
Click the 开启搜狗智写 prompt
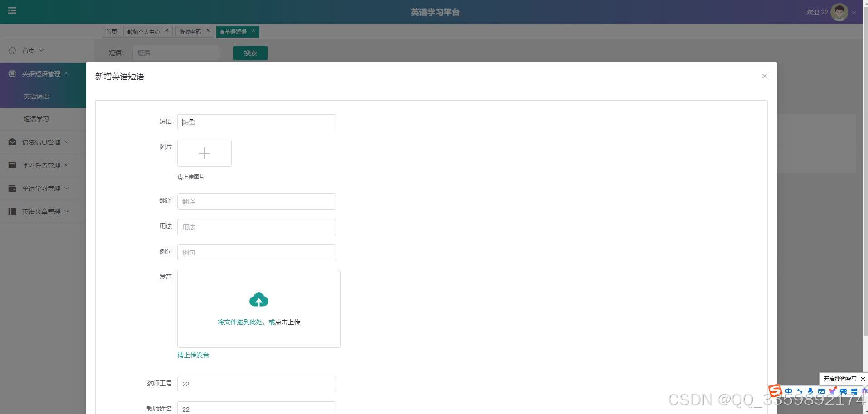click(x=840, y=379)
